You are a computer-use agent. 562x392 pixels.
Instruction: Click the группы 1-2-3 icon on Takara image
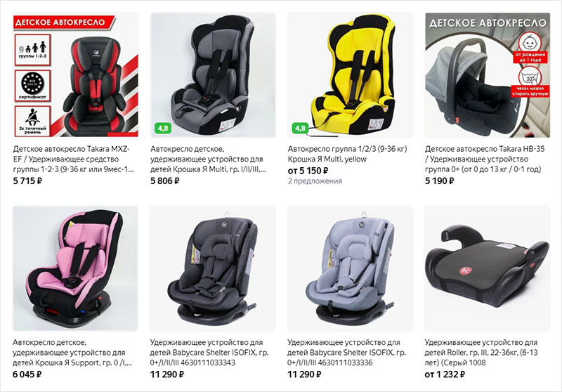[32, 50]
